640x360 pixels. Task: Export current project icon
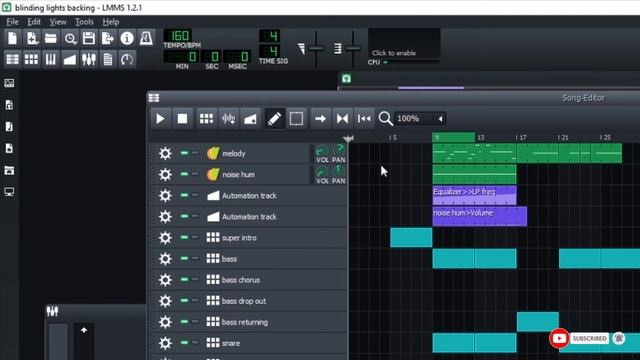click(108, 38)
